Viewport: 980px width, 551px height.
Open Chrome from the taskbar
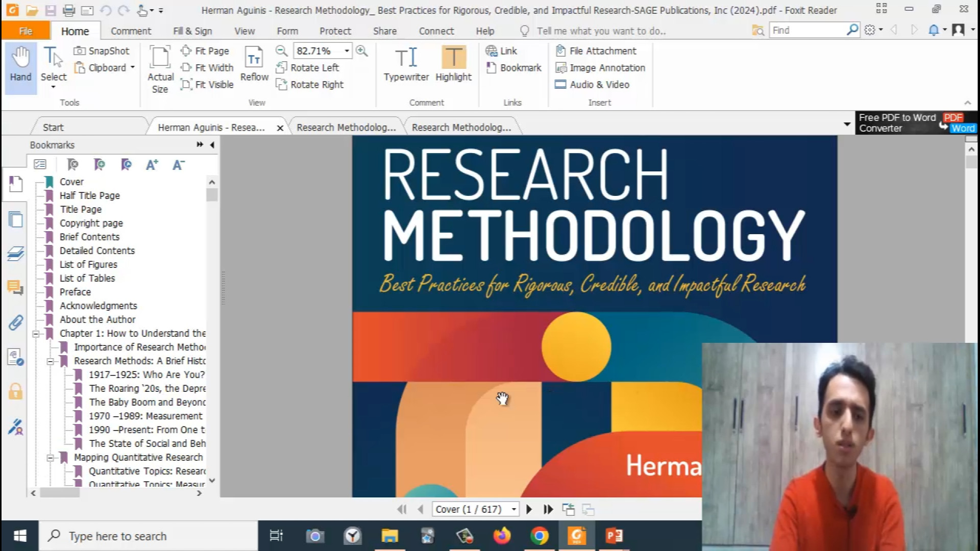tap(539, 536)
